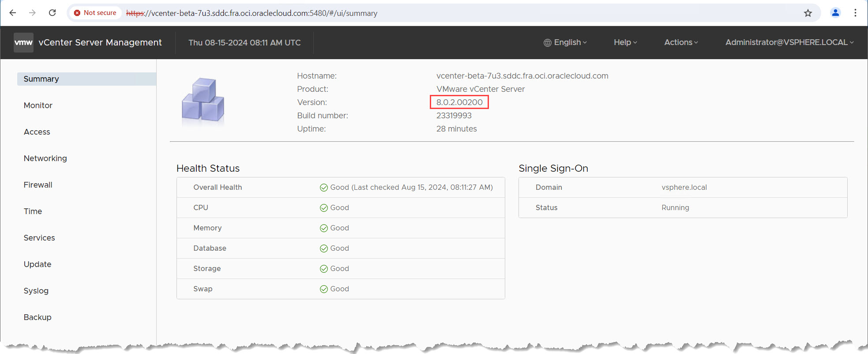Click the version value 8.0.2.00200

(x=459, y=102)
